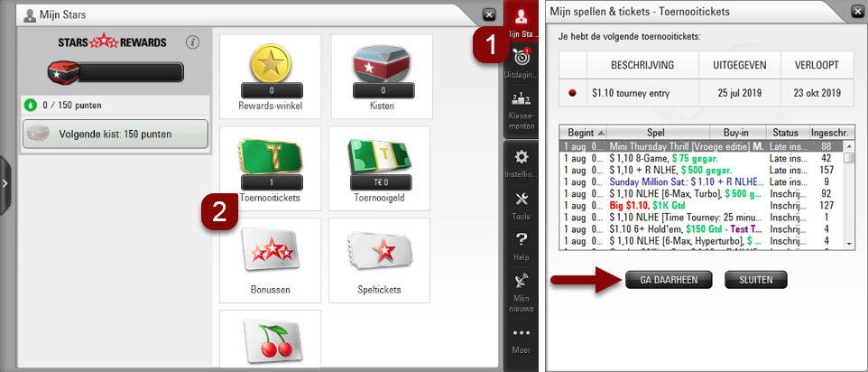This screenshot has height=372, width=868.
Task: Open the Speltickets star ticket tile
Action: (380, 260)
